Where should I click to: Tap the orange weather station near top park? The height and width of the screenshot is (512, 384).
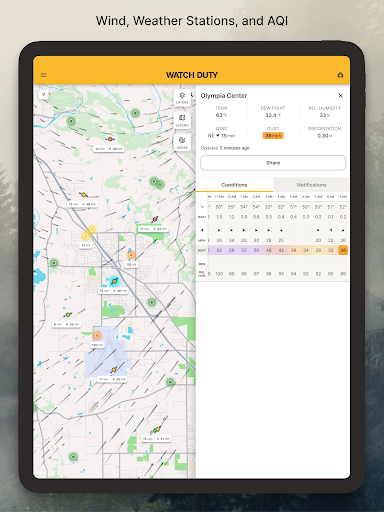pos(110,139)
